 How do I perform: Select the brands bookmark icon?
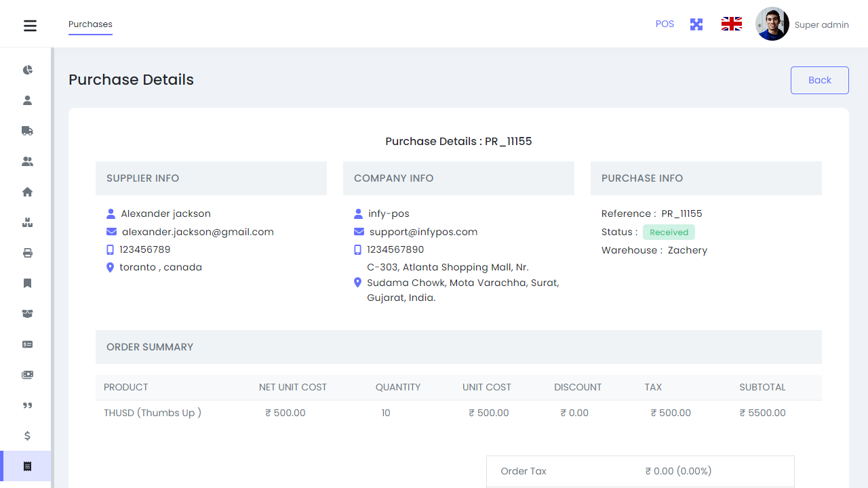(x=27, y=283)
